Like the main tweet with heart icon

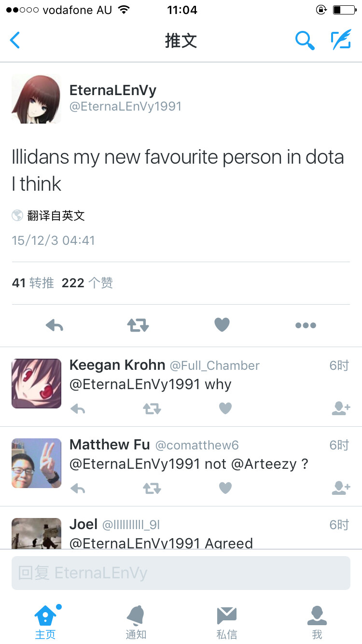point(222,325)
